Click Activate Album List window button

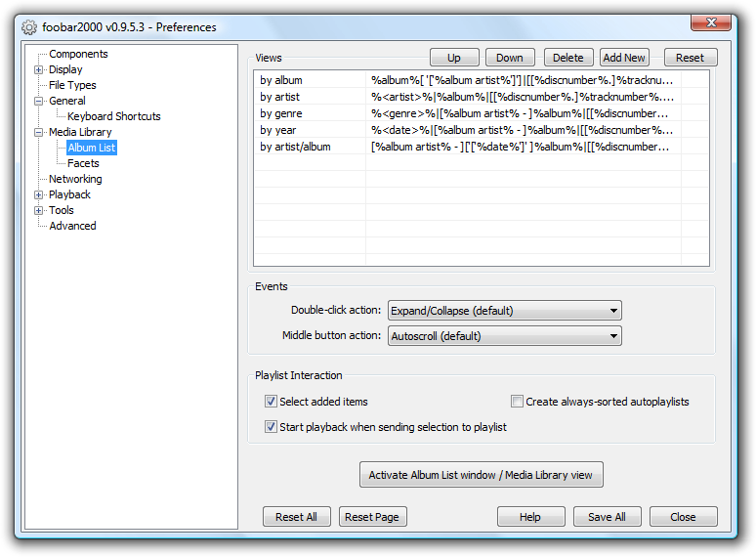coord(481,475)
